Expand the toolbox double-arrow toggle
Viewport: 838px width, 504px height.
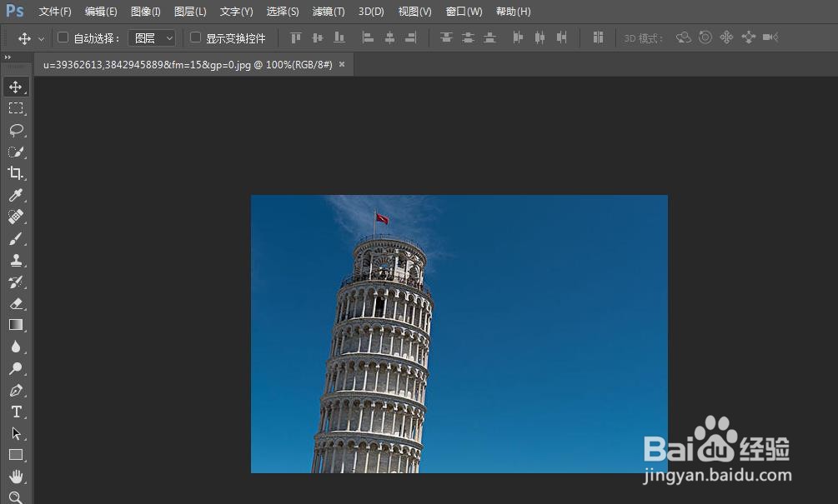pyautogui.click(x=8, y=57)
